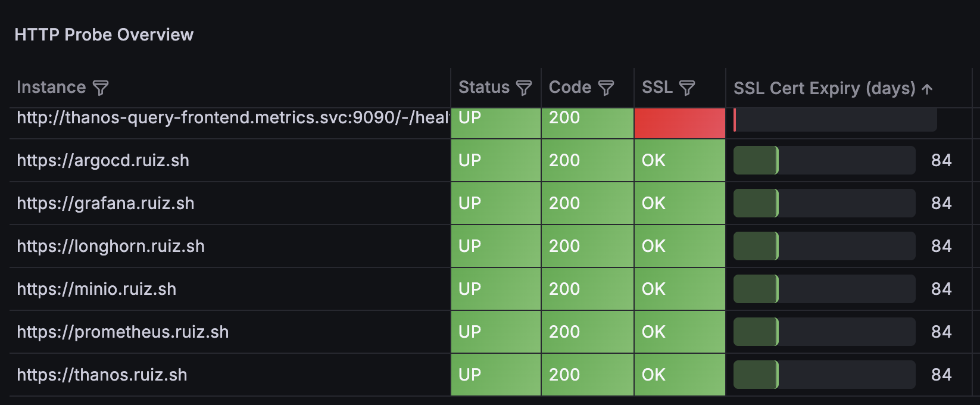Select the https://minio.ruiz.sh instance

coord(97,289)
